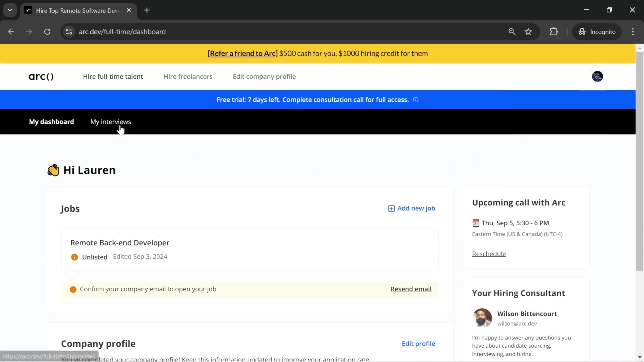The width and height of the screenshot is (644, 362).
Task: Click Wilson Bittencourt's photo
Action: click(482, 318)
